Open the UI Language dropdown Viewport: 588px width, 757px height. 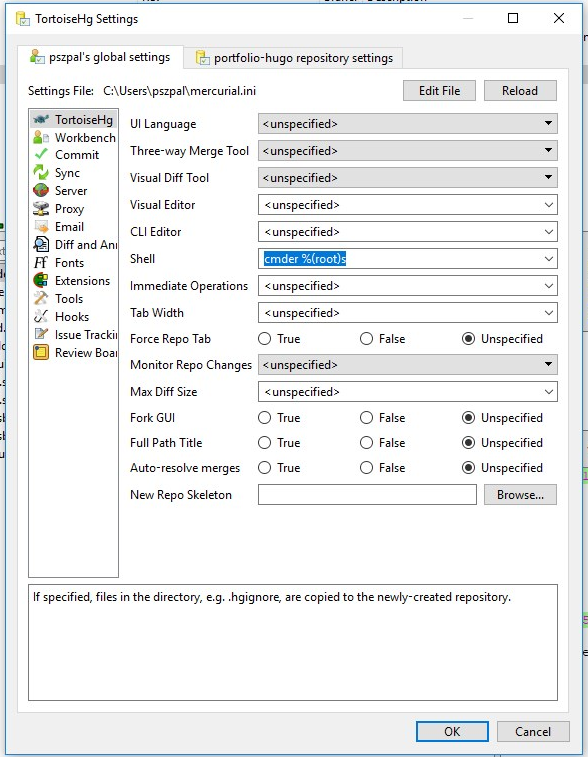[407, 124]
